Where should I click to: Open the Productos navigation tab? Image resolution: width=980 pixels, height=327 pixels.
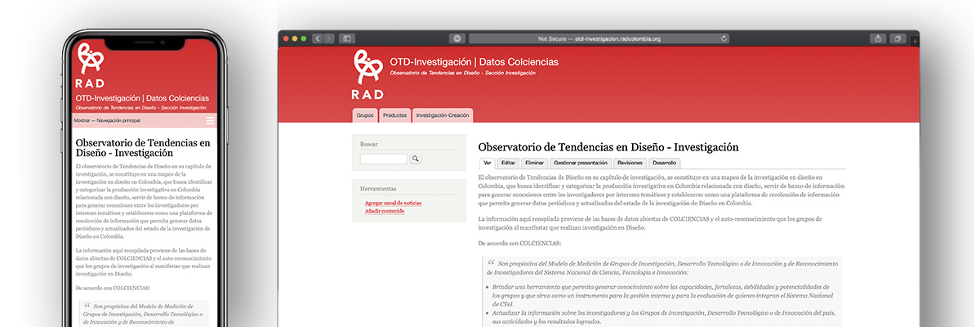click(x=394, y=115)
